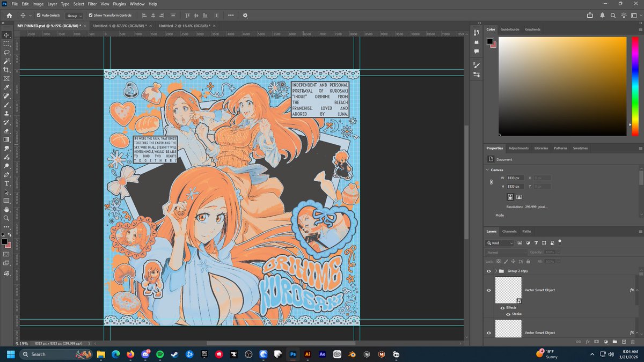Toggle the Auto-Select checkbox
Viewport: 644px width, 362px height.
pyautogui.click(x=38, y=16)
